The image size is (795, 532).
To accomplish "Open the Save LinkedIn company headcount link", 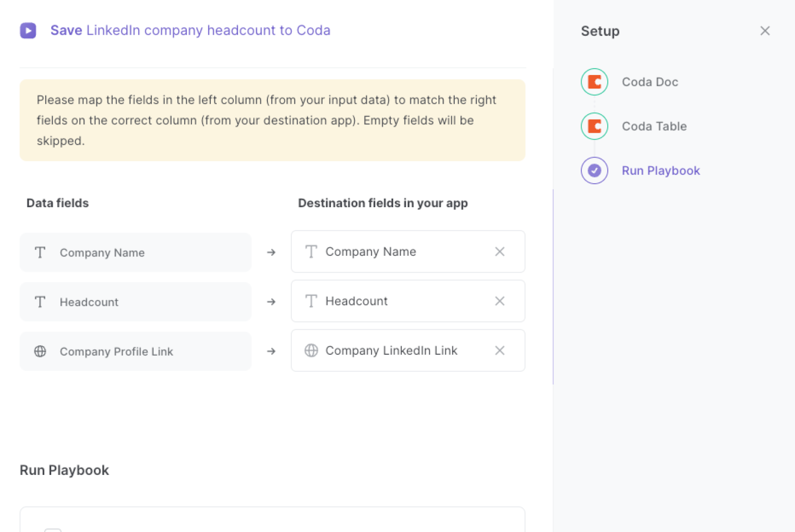I will [190, 30].
